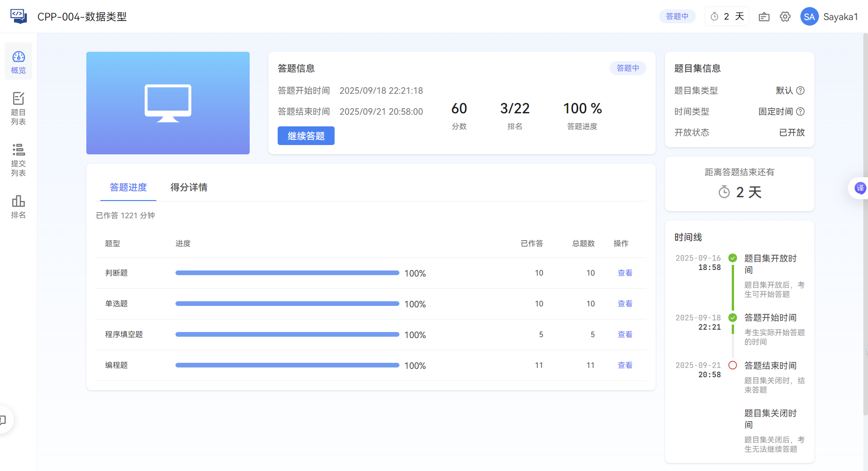868x471 pixels.
Task: Click the 时间线 heading
Action: pyautogui.click(x=688, y=237)
